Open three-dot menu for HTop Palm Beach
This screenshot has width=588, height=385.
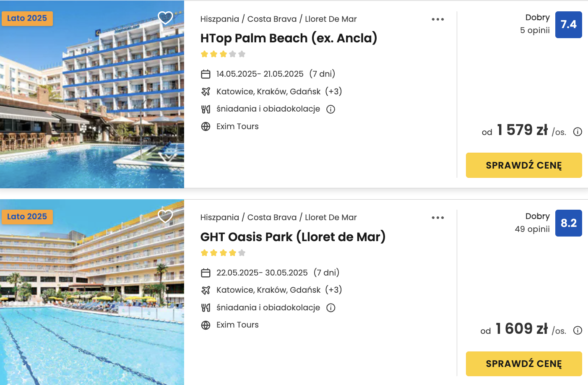(x=438, y=19)
